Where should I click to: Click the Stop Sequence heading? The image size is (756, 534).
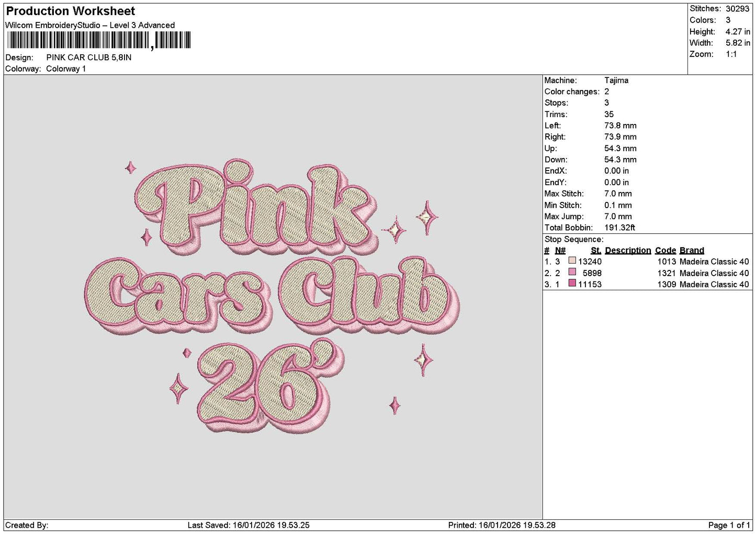click(x=574, y=240)
